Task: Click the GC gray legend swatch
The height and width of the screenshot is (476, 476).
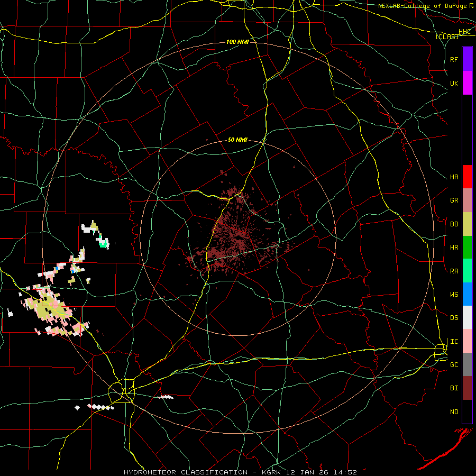Action: [467, 364]
